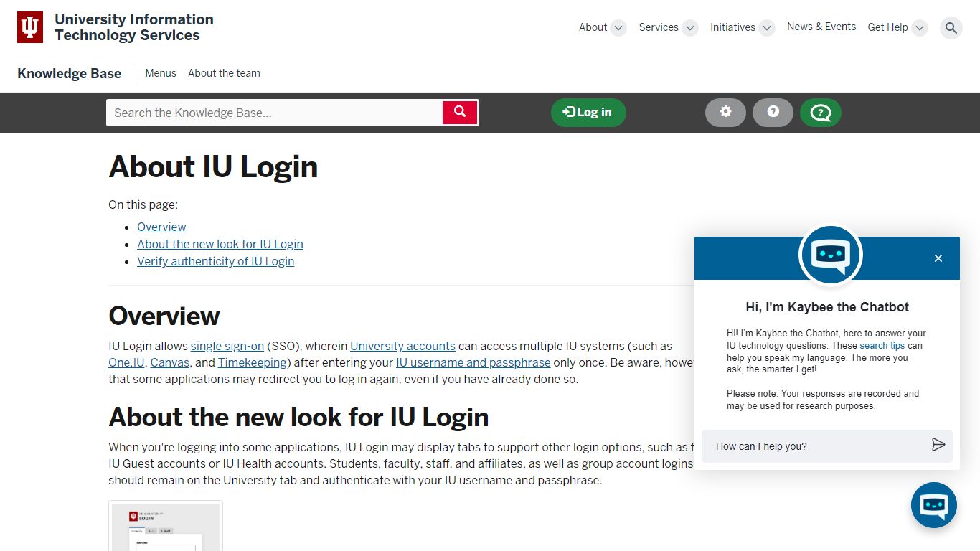Click the IU trident logo
The width and height of the screenshot is (980, 551).
(x=30, y=27)
